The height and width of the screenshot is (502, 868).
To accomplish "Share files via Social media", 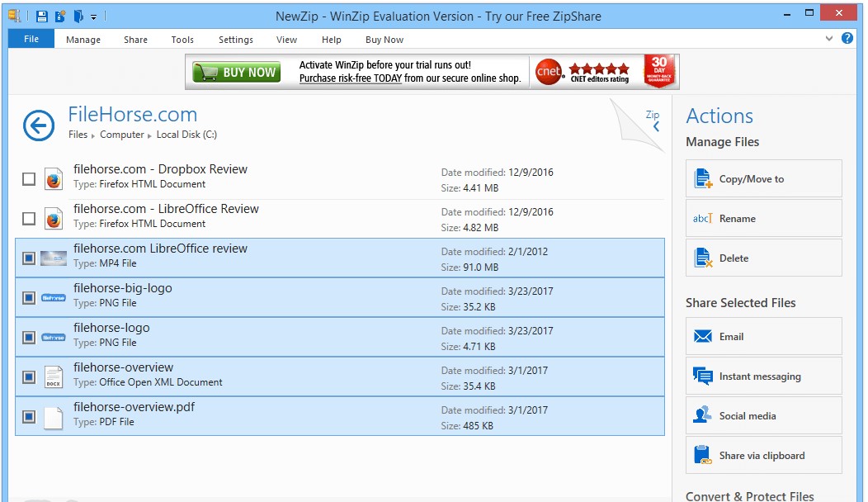I will click(763, 415).
